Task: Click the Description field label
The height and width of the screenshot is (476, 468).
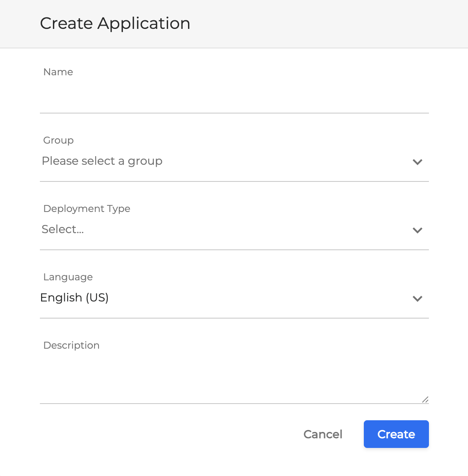Action: tap(72, 345)
